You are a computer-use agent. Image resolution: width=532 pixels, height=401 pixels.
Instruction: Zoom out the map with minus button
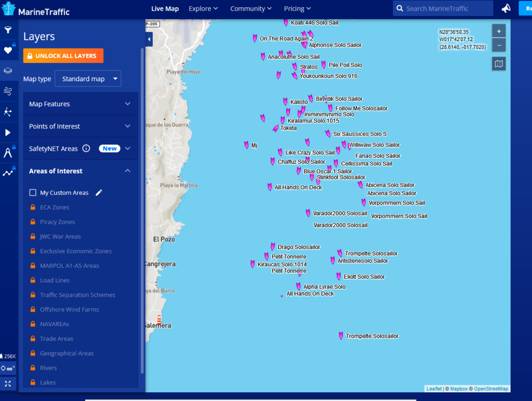[499, 45]
